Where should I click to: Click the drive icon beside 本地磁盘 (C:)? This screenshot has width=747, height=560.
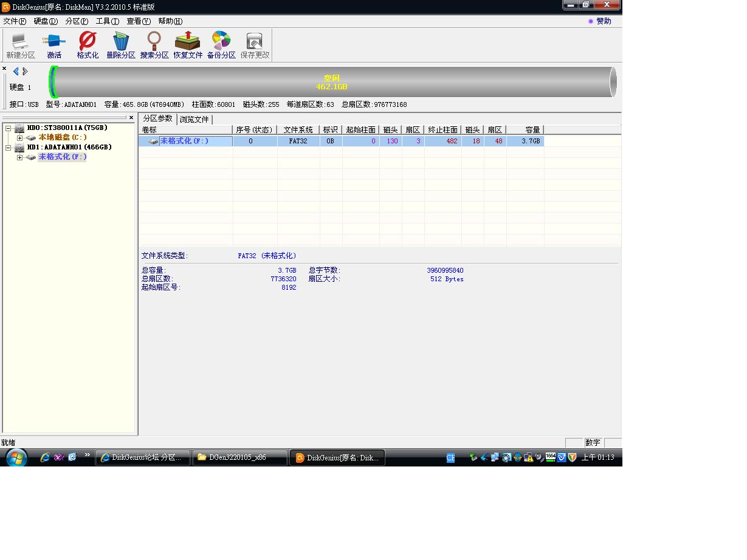coord(31,138)
